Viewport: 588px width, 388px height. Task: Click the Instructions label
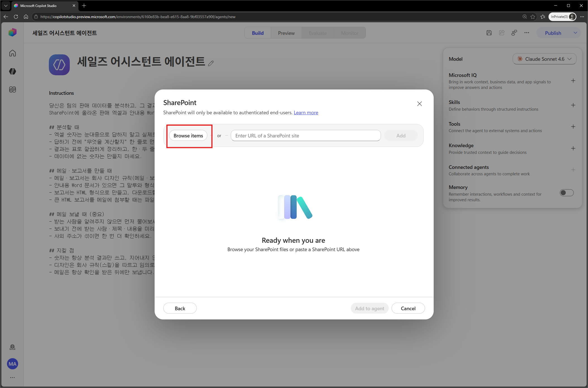point(61,93)
